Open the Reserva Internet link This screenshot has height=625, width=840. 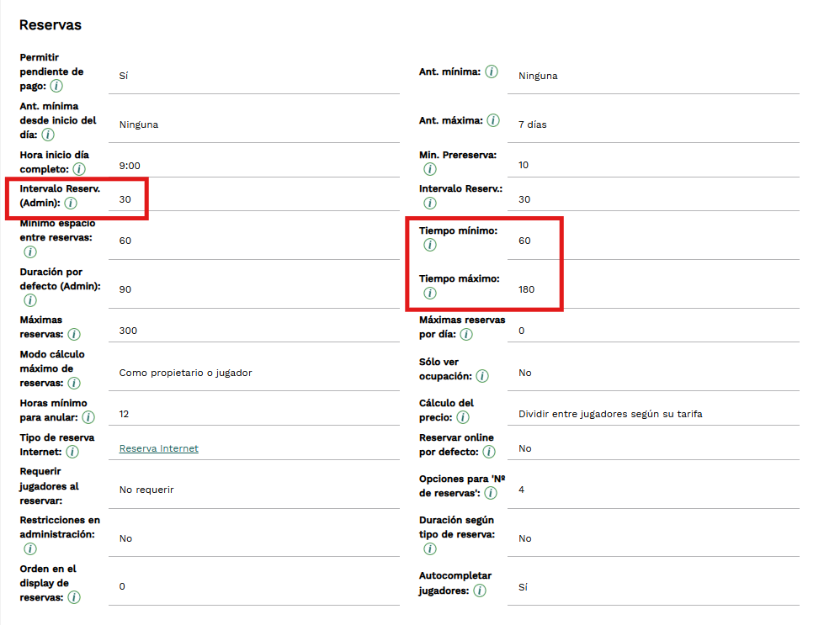tap(158, 448)
